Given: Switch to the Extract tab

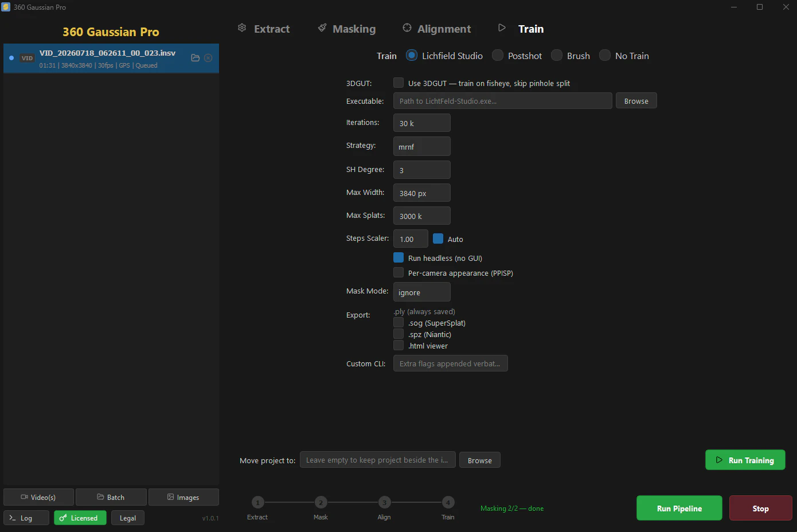Looking at the screenshot, I should [264, 29].
